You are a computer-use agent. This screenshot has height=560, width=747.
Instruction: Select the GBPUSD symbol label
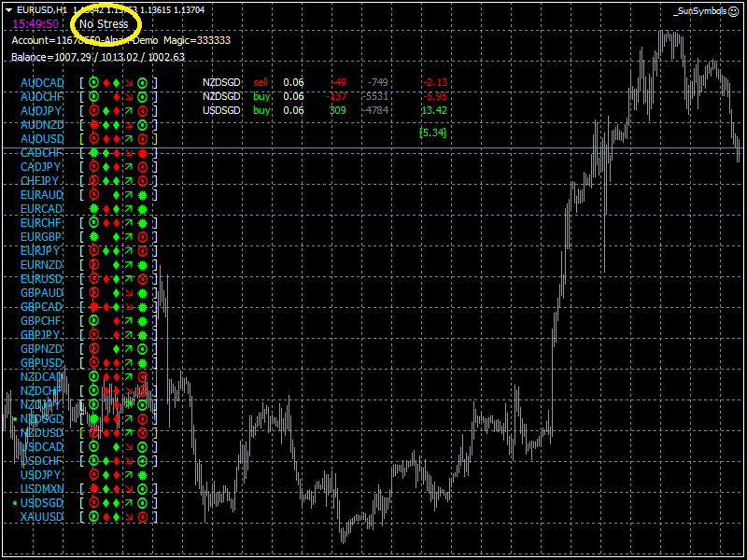coord(42,362)
